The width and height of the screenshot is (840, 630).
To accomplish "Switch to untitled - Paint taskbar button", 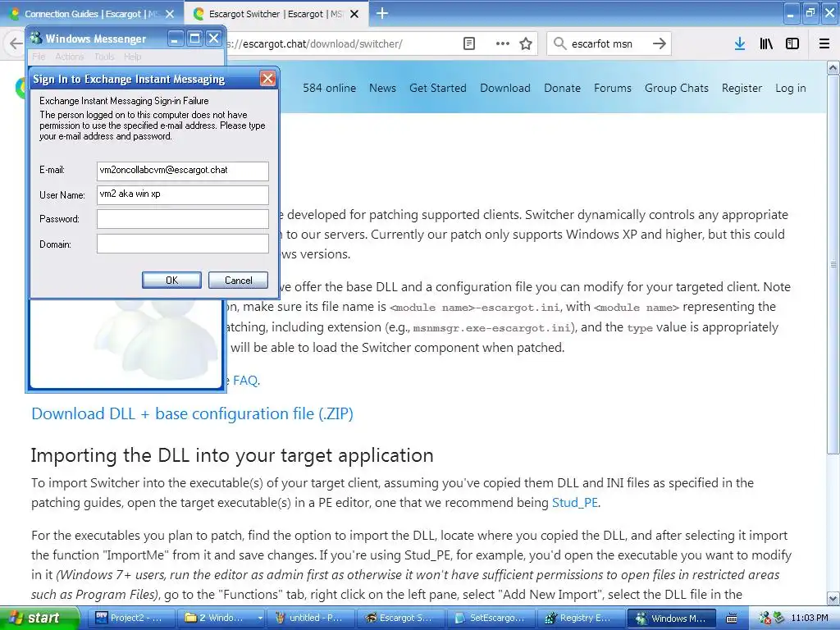I will point(310,618).
